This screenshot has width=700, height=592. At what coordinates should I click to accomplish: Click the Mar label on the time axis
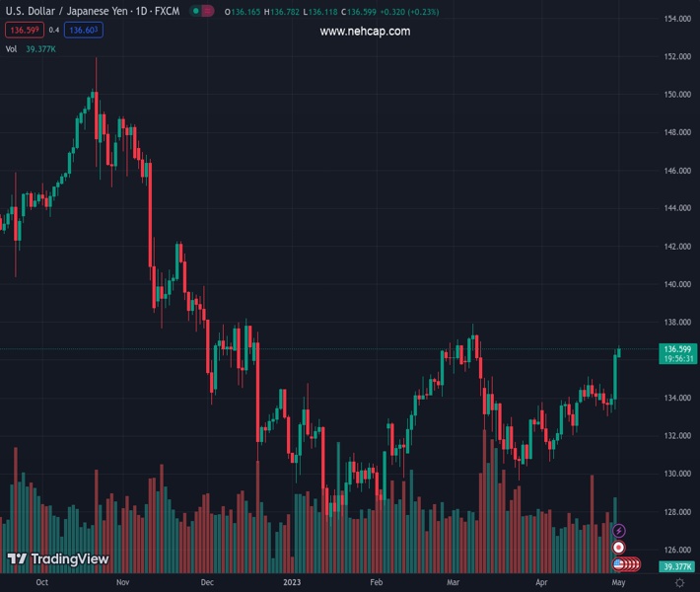coord(452,582)
